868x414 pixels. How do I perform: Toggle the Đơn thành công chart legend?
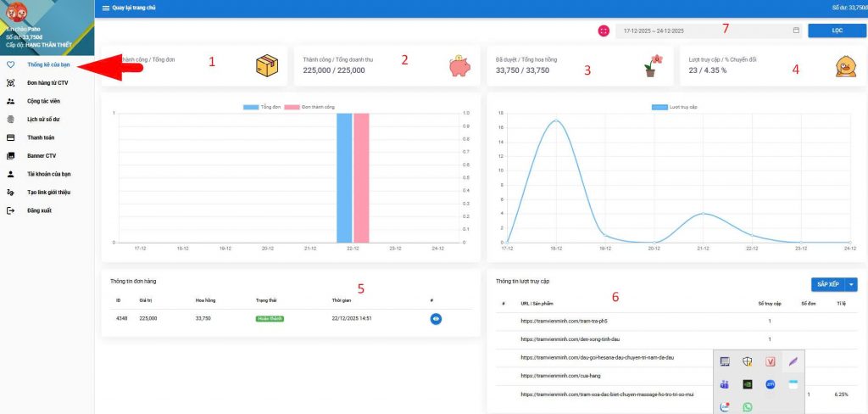pyautogui.click(x=309, y=108)
